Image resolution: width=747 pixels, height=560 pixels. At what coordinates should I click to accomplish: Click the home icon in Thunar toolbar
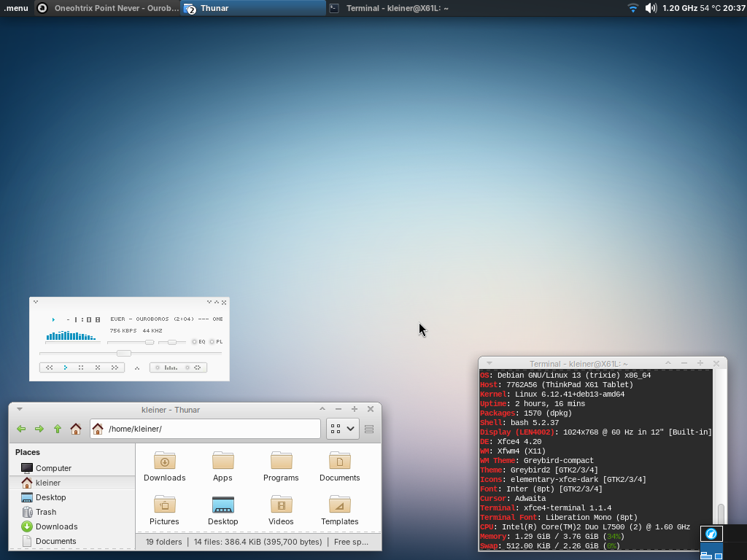coord(76,429)
